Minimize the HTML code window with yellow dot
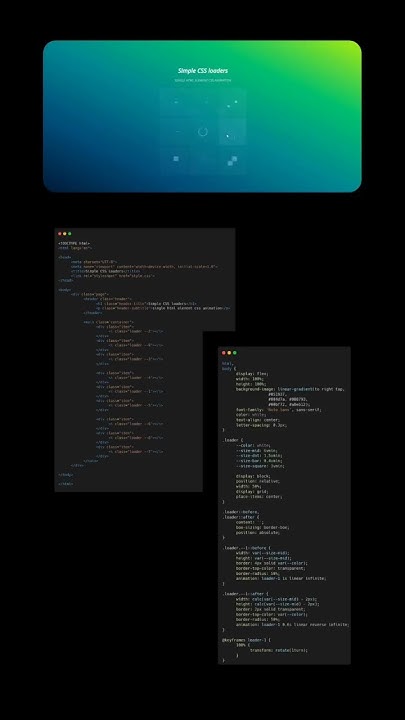The image size is (405, 720). click(65, 234)
